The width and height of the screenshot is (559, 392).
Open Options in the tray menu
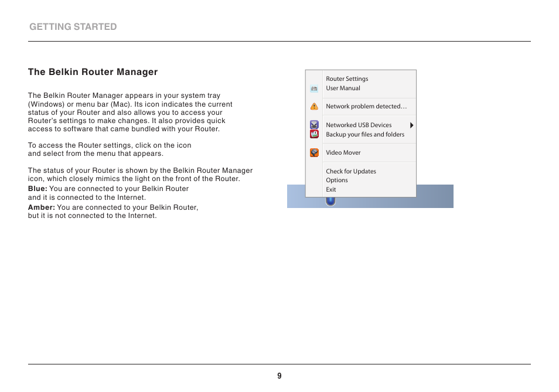(336, 180)
